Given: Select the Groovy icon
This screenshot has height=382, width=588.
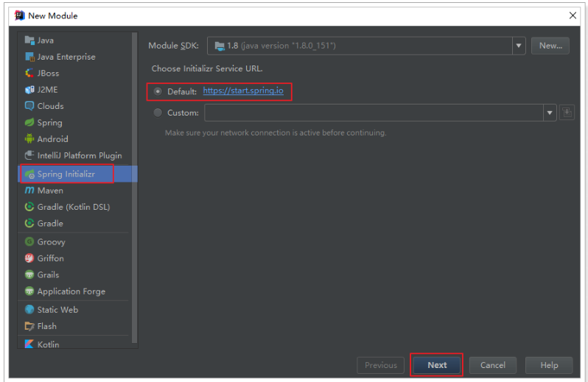Looking at the screenshot, I should (x=29, y=241).
